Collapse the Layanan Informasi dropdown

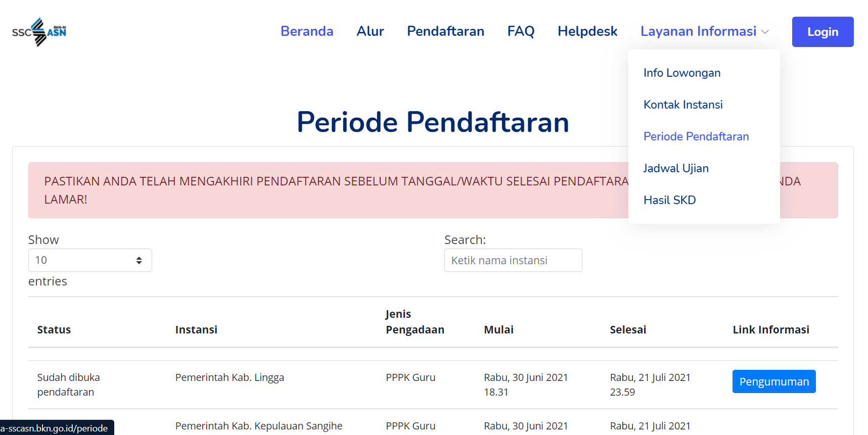point(704,31)
